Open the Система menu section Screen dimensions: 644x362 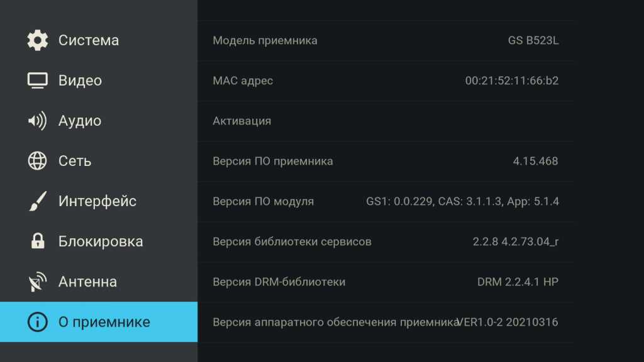point(89,40)
